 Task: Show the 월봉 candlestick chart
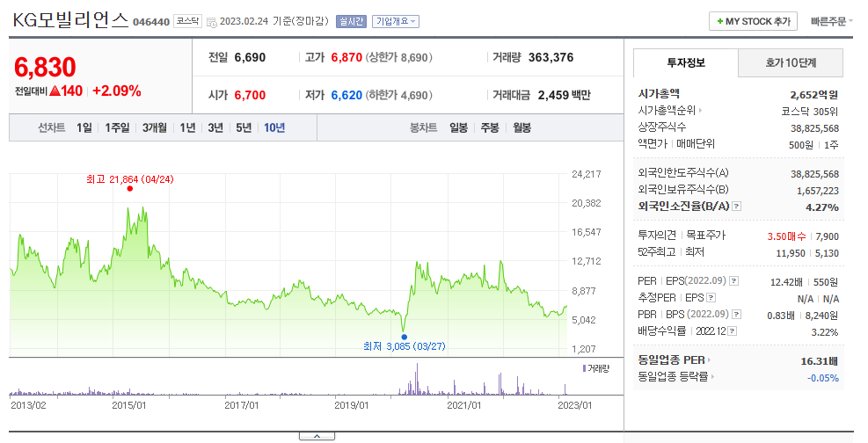[x=522, y=127]
